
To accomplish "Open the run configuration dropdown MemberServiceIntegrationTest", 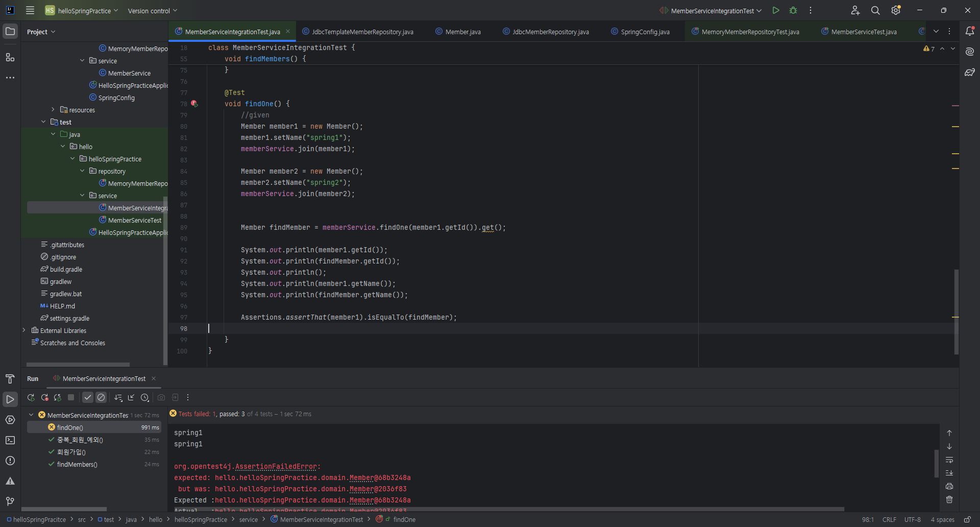I will pyautogui.click(x=711, y=10).
